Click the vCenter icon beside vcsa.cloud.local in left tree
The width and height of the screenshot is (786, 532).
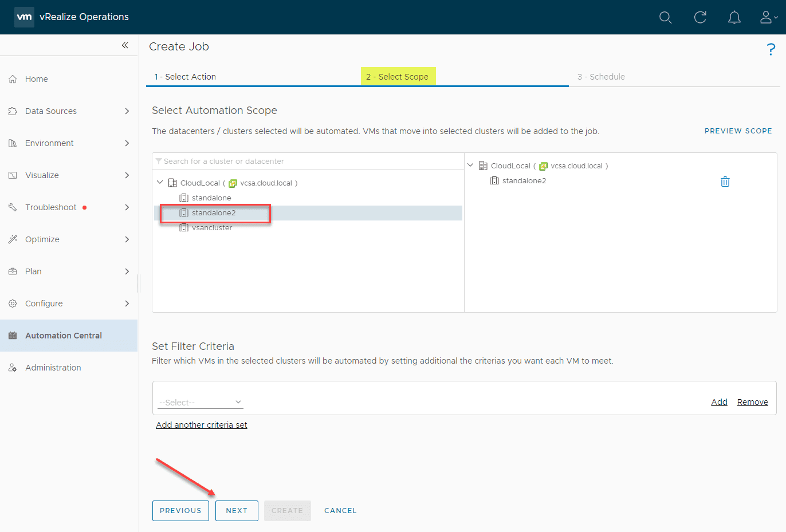[233, 183]
